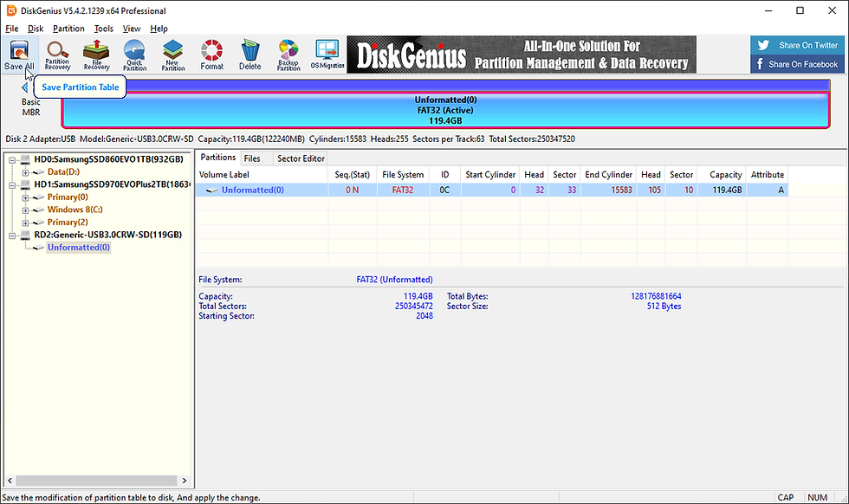Viewport: 849px width, 504px height.
Task: Switch to the Partitions tab
Action: [218, 158]
